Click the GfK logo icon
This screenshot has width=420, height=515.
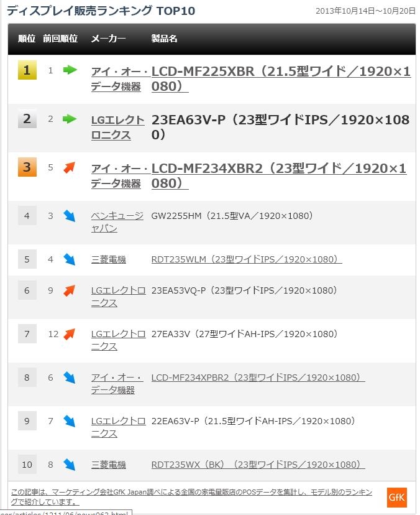pyautogui.click(x=396, y=496)
